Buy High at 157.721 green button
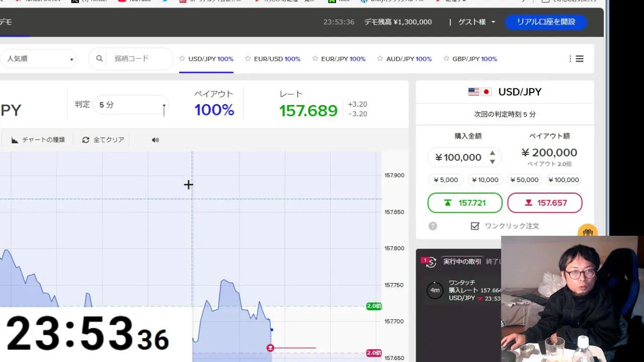Viewport: 644px width, 362px height. pos(465,203)
